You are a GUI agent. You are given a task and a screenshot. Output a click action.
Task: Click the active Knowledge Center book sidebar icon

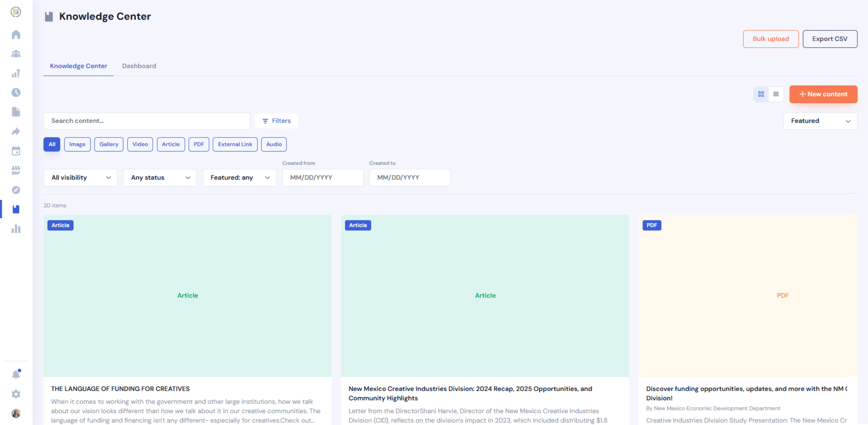click(x=16, y=209)
